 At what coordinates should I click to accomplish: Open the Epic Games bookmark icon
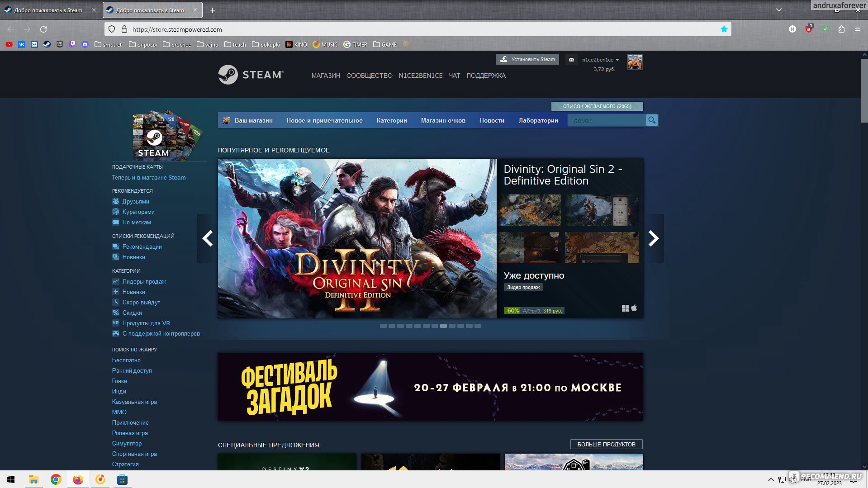(60, 44)
